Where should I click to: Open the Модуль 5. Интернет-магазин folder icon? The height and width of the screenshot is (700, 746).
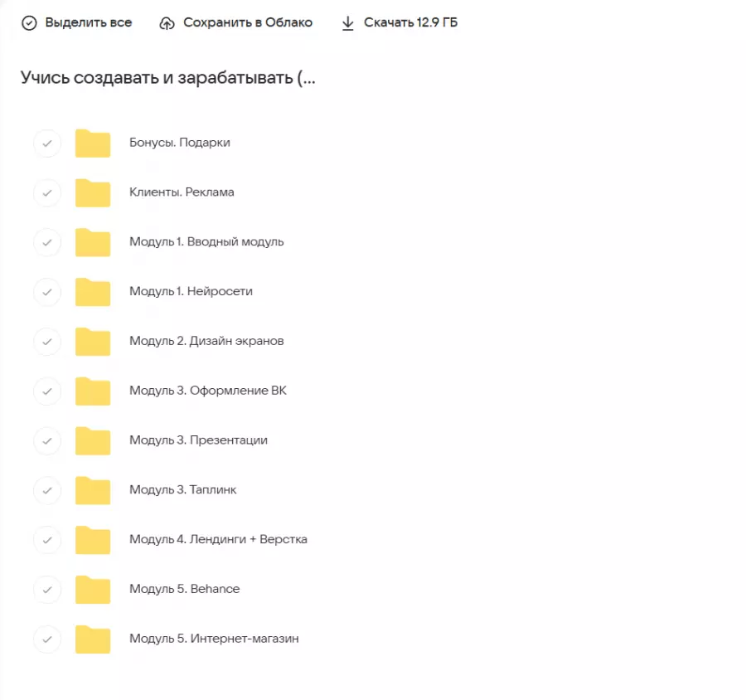[93, 639]
